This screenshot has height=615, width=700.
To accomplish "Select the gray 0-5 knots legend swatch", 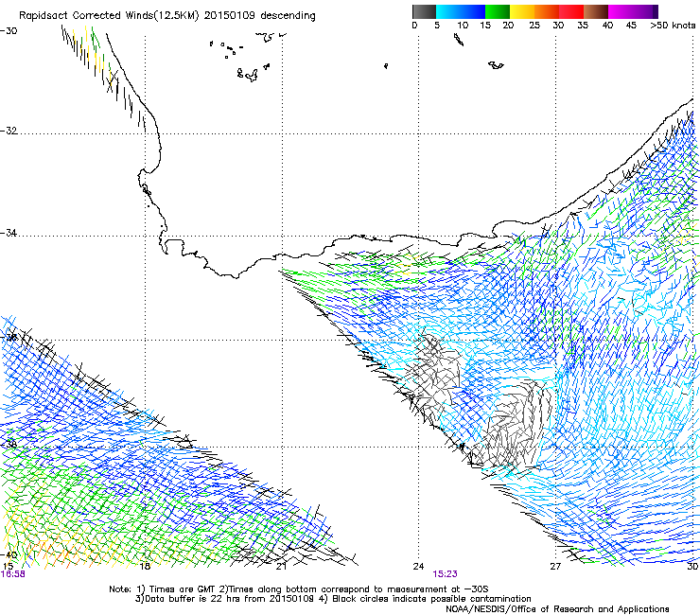I will pyautogui.click(x=424, y=11).
